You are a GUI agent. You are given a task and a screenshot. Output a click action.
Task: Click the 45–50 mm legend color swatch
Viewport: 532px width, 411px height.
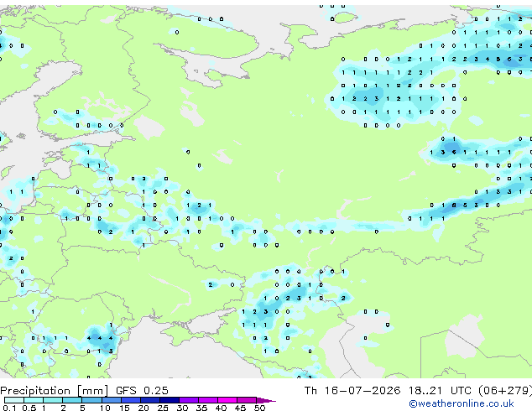(x=247, y=400)
